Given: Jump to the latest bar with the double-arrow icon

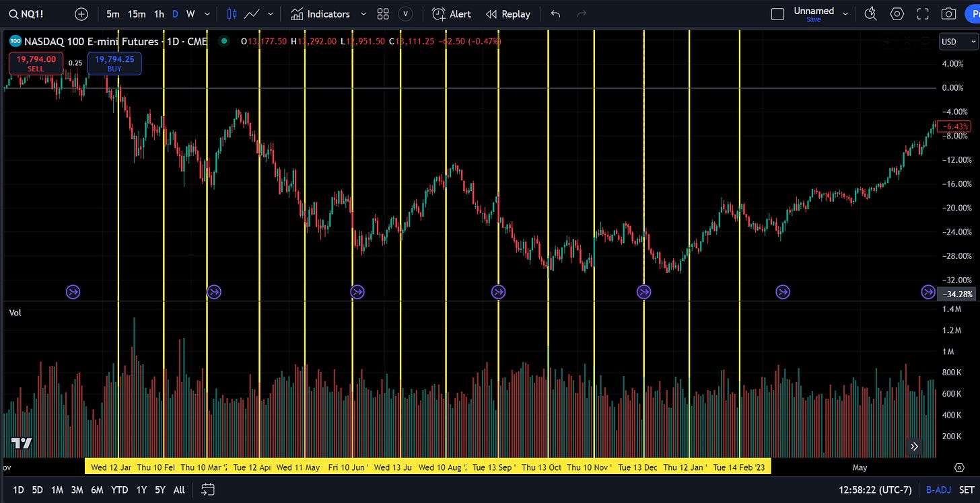Looking at the screenshot, I should [914, 446].
